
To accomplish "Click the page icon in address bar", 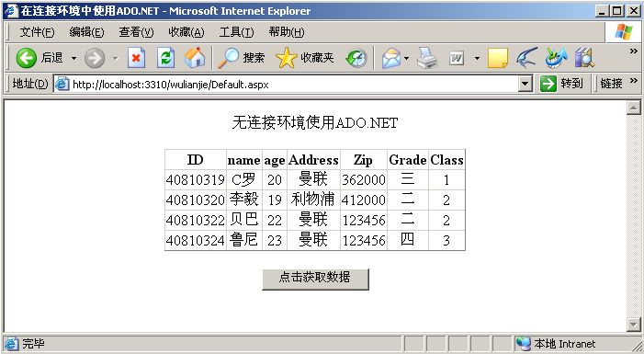I will (62, 85).
